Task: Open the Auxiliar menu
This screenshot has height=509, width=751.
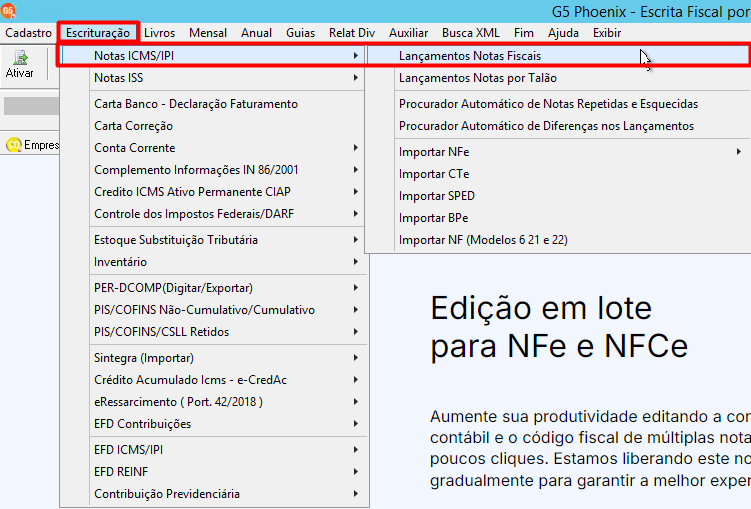Action: [408, 33]
